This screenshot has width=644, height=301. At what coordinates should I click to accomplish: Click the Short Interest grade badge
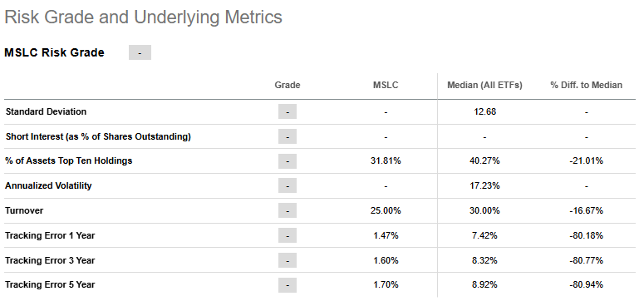pos(287,136)
